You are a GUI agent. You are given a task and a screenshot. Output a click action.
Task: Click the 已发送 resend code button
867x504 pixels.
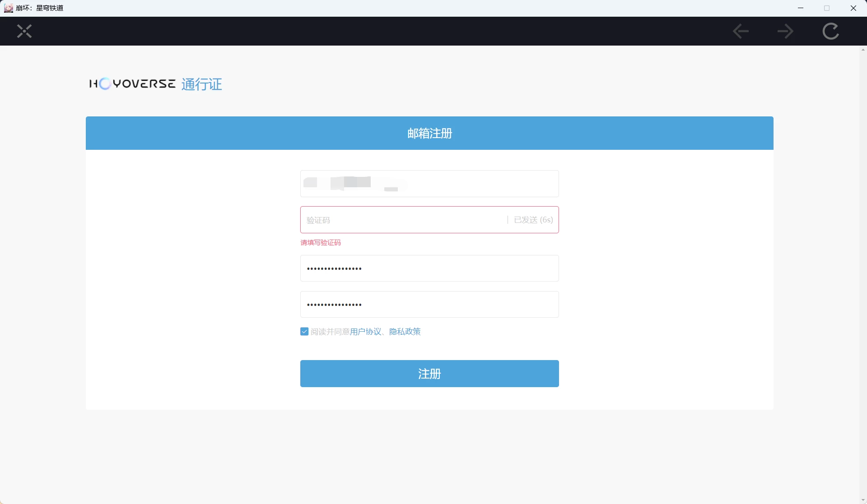tap(533, 220)
